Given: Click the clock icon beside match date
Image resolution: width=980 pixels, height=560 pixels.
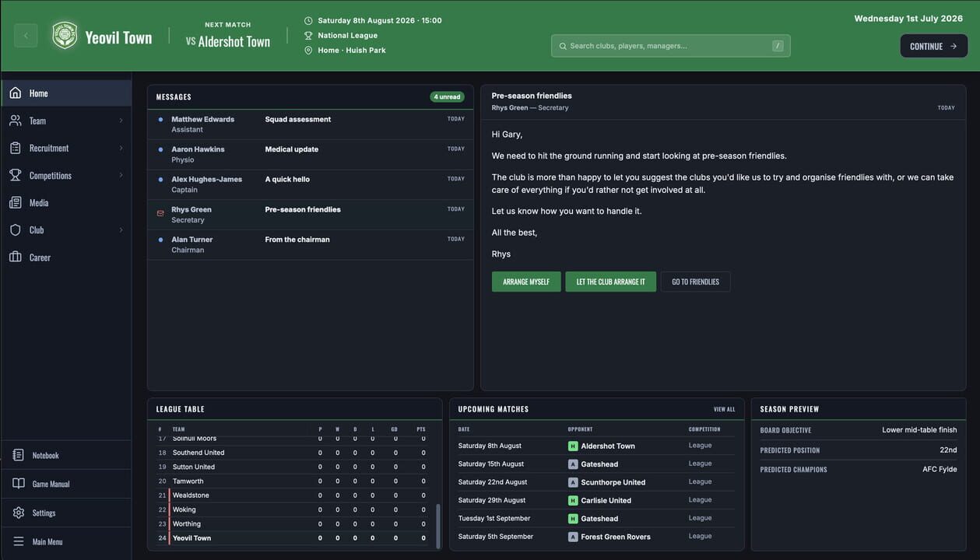Looking at the screenshot, I should point(308,21).
